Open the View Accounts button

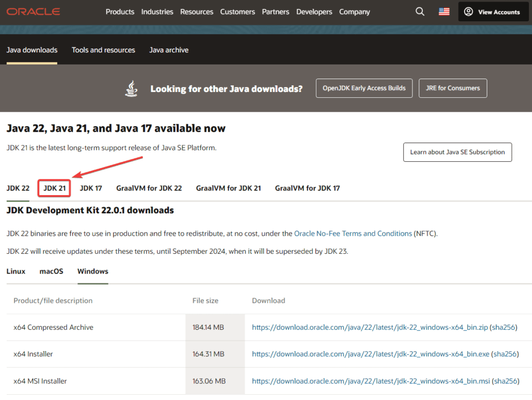491,11
